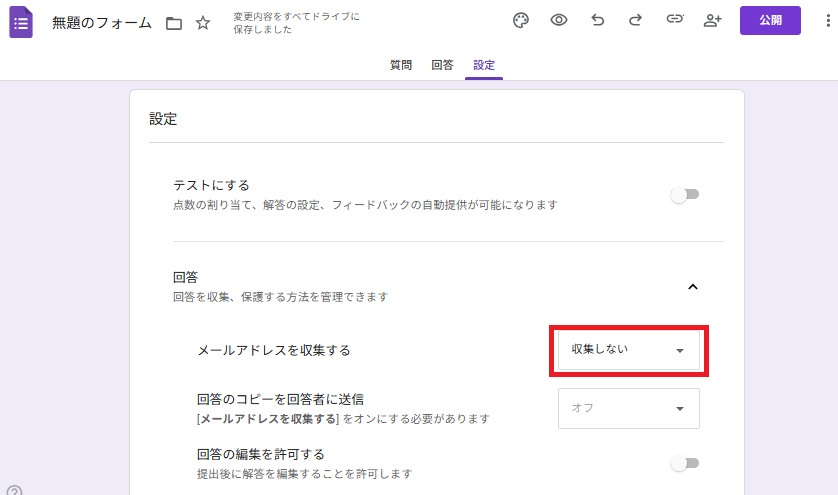Click the 公開 publish button

point(770,20)
